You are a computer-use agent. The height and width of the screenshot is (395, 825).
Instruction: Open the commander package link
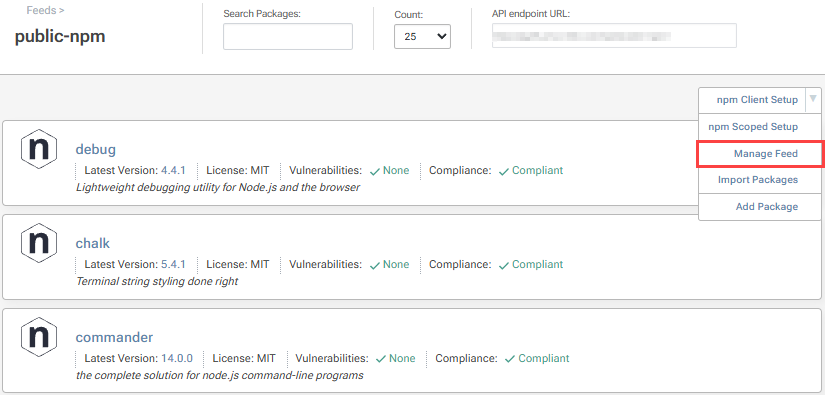click(x=114, y=337)
